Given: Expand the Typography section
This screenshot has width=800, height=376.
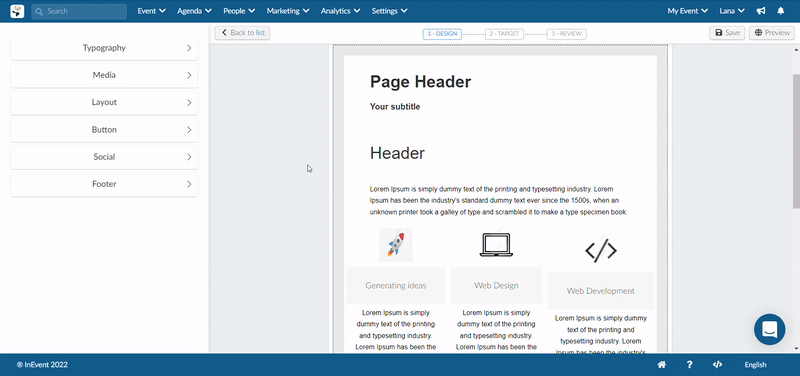Looking at the screenshot, I should [104, 48].
